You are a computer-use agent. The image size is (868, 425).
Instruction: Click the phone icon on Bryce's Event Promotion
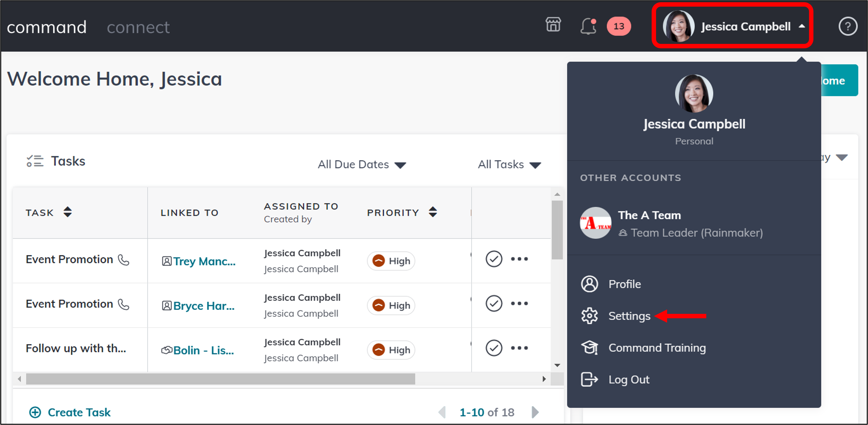pyautogui.click(x=124, y=304)
